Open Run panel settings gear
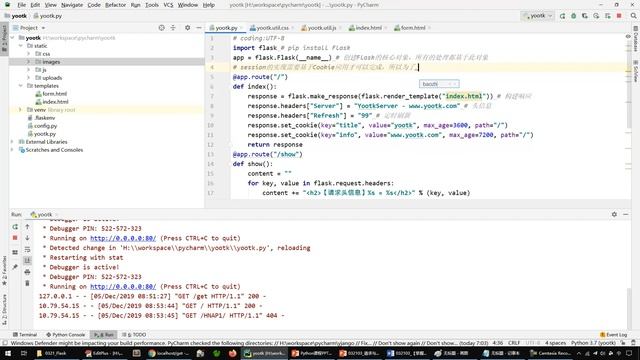Viewport: 640px width, 360px height. (x=614, y=214)
